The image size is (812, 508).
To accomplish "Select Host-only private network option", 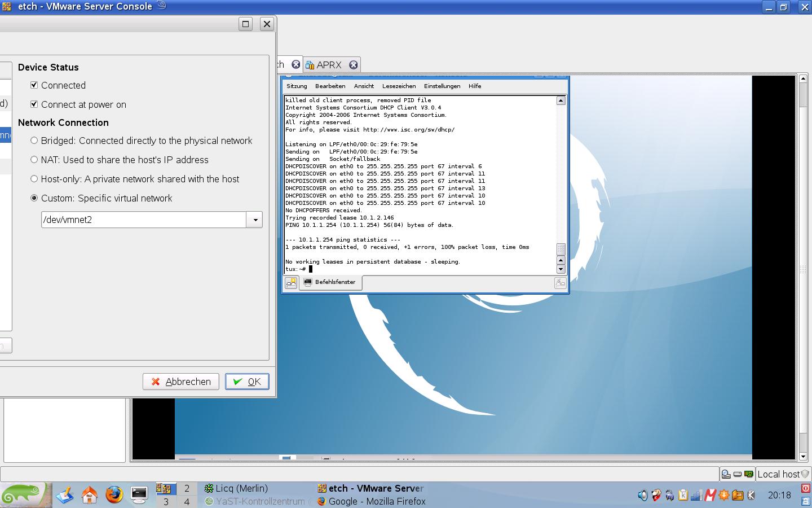I will [x=34, y=179].
